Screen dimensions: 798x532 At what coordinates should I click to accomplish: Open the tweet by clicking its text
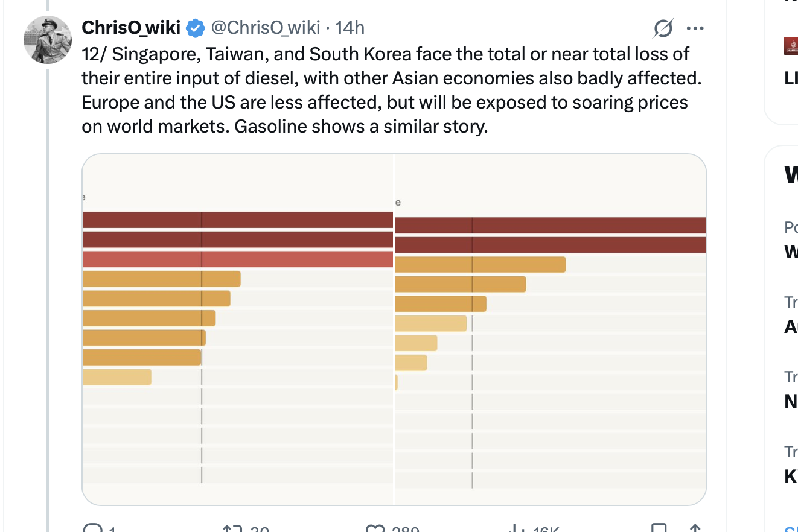[386, 90]
